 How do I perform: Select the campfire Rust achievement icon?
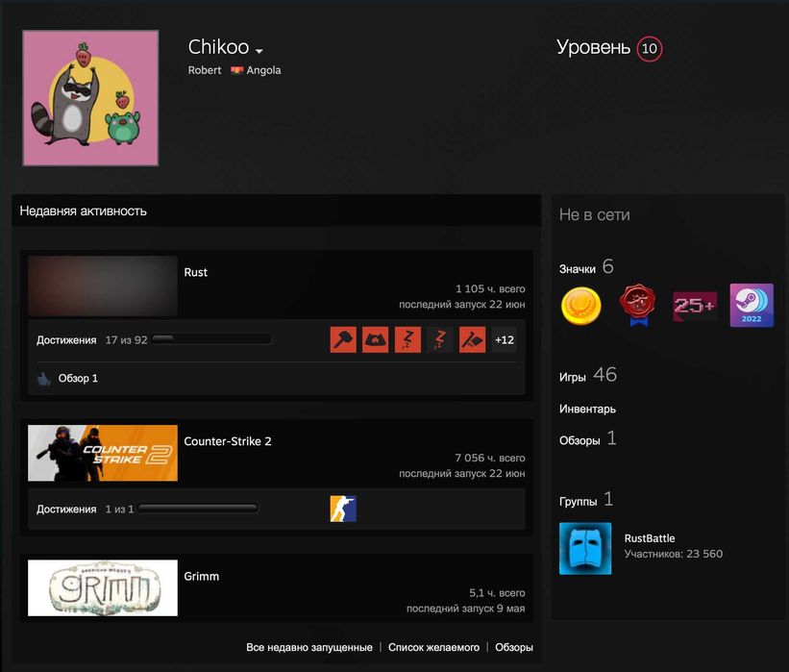coord(376,339)
